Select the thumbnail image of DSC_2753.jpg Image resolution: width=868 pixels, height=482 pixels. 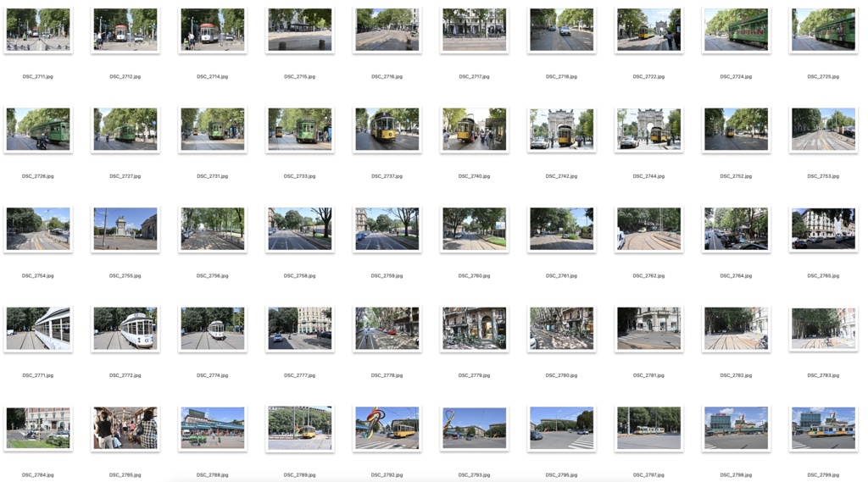[x=823, y=130]
